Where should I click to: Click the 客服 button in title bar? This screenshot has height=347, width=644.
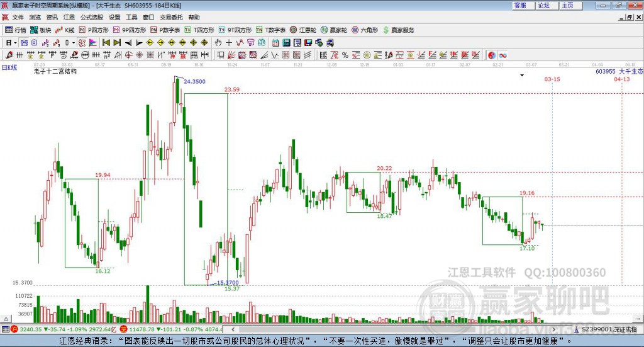[523, 5]
